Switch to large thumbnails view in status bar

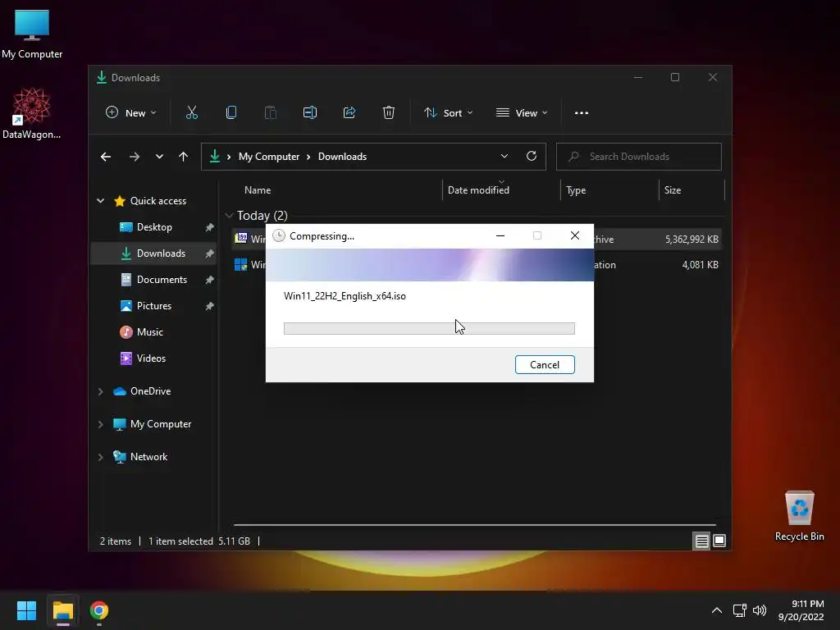click(719, 541)
